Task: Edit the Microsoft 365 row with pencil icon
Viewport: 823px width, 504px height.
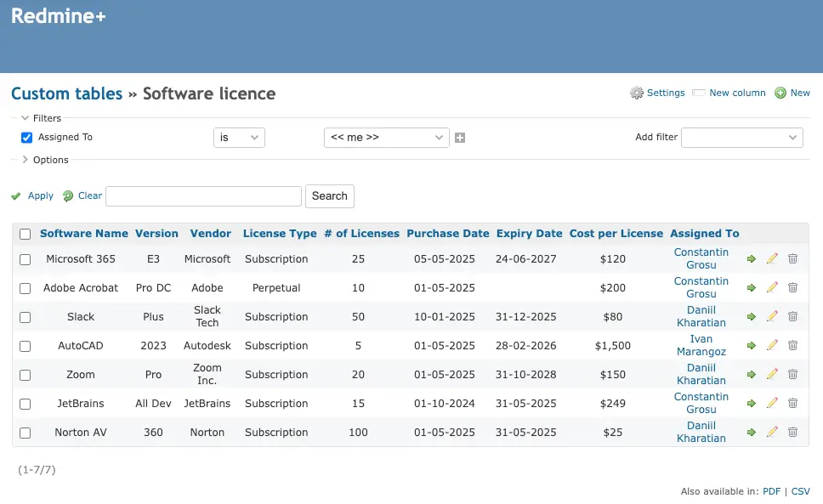Action: [772, 258]
